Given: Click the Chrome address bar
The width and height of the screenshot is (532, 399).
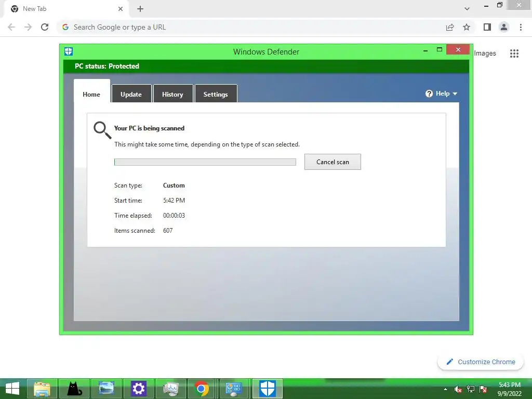Looking at the screenshot, I should [x=251, y=27].
